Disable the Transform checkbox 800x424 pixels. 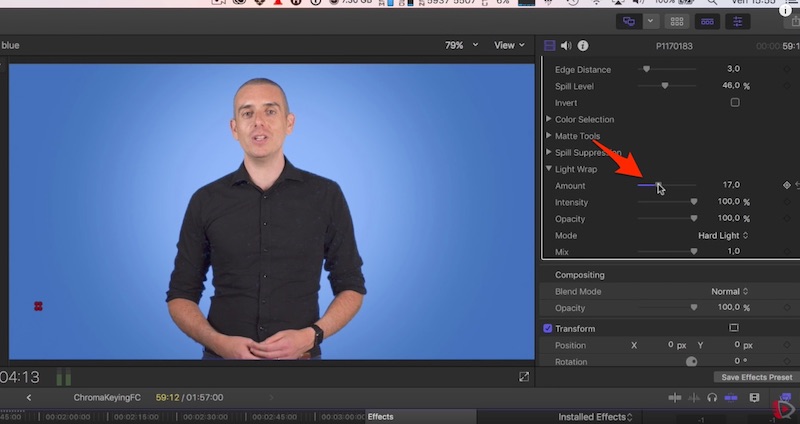(x=547, y=329)
